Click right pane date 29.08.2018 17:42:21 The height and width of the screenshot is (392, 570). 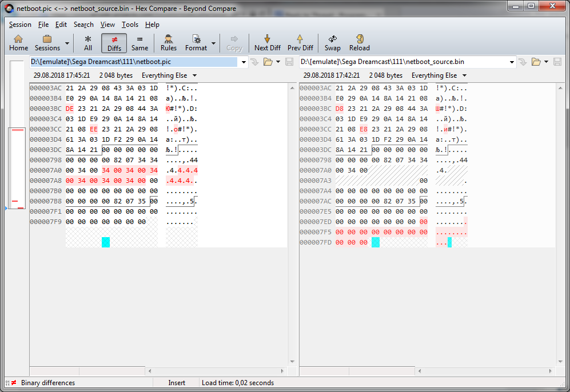(x=332, y=75)
